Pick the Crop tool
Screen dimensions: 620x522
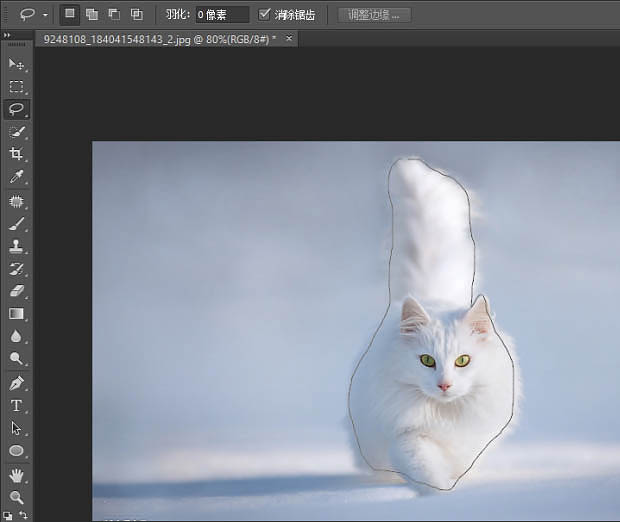(16, 154)
